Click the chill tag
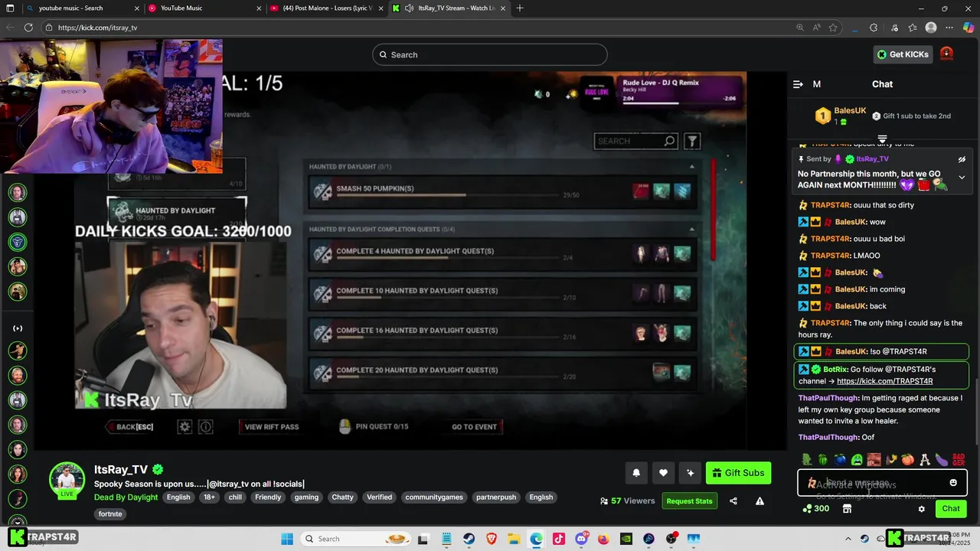The height and width of the screenshot is (551, 980). pos(235,497)
